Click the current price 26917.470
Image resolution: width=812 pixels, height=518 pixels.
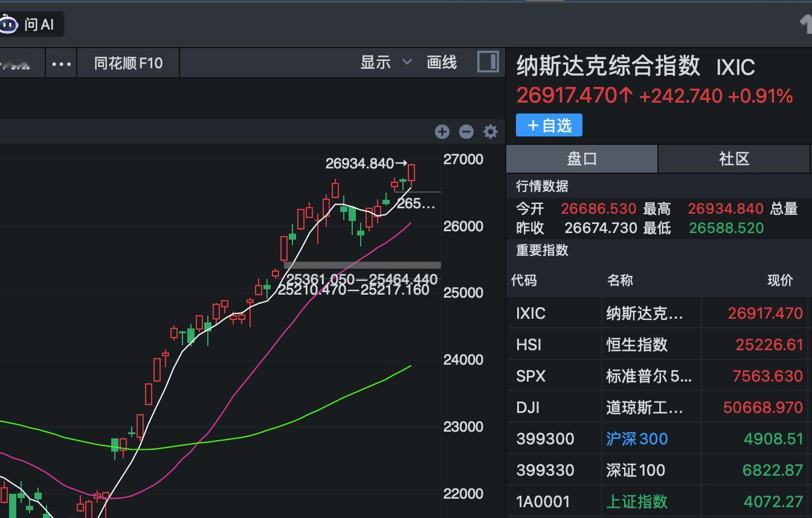(x=575, y=95)
